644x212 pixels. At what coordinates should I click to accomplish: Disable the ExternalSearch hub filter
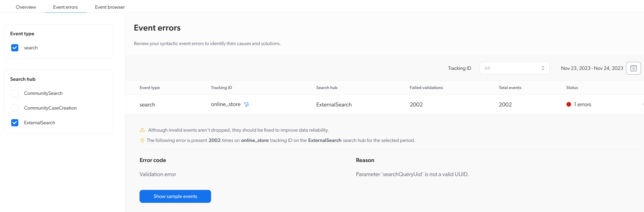(x=15, y=123)
